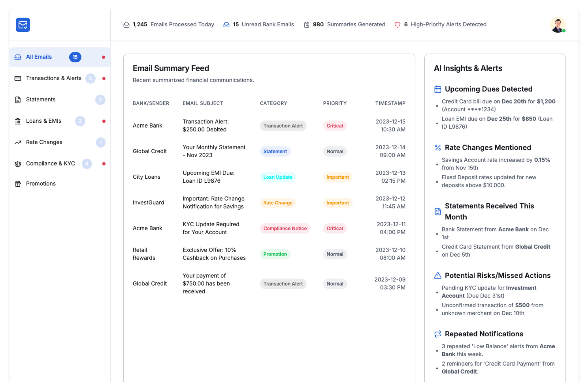The image size is (588, 382).
Task: Go to Loans & EMIs category
Action: tap(43, 121)
